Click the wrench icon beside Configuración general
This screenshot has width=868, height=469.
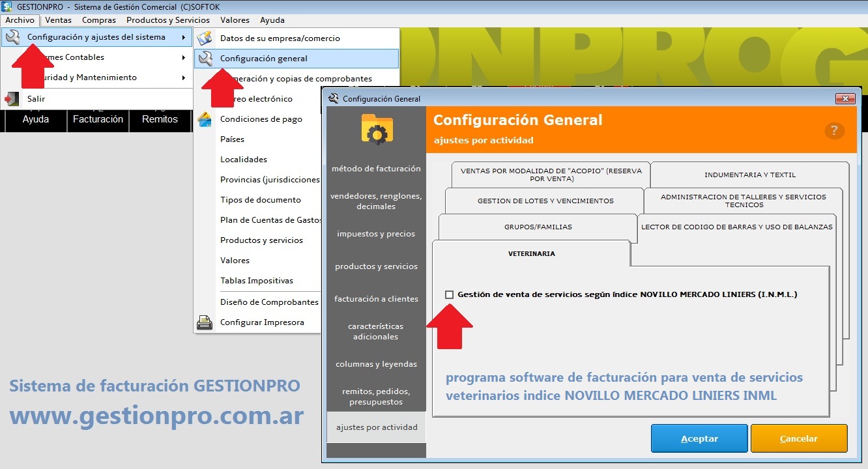click(x=205, y=58)
